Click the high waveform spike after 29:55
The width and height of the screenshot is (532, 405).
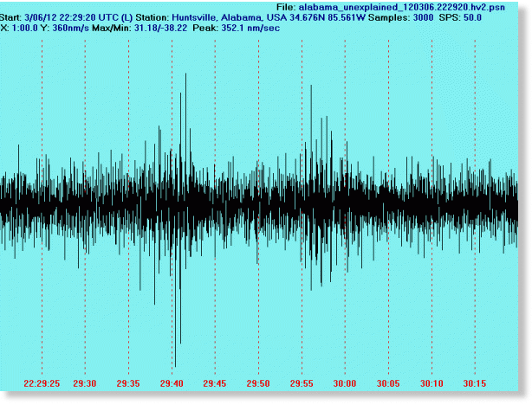point(311,142)
